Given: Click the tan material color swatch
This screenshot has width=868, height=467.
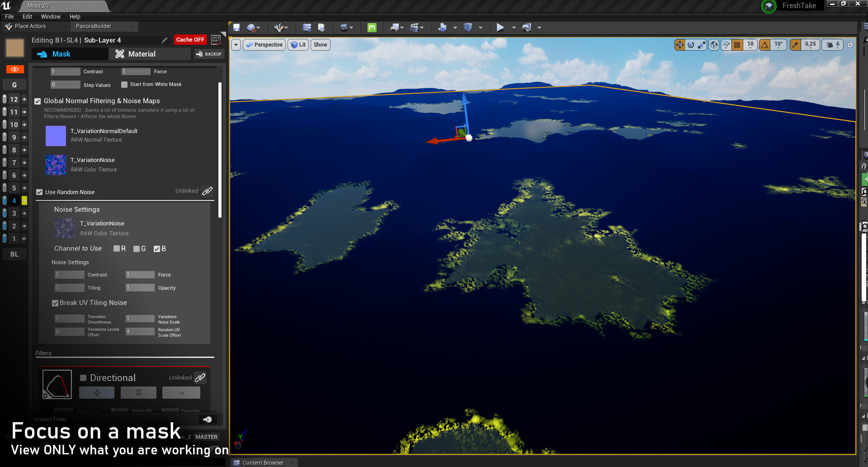Looking at the screenshot, I should [x=14, y=48].
